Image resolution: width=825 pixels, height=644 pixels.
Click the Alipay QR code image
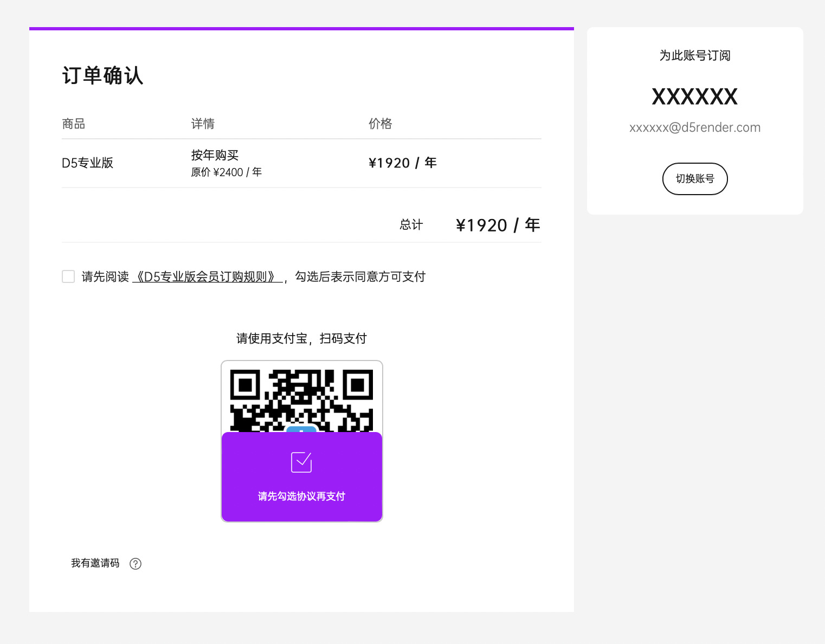point(301,398)
